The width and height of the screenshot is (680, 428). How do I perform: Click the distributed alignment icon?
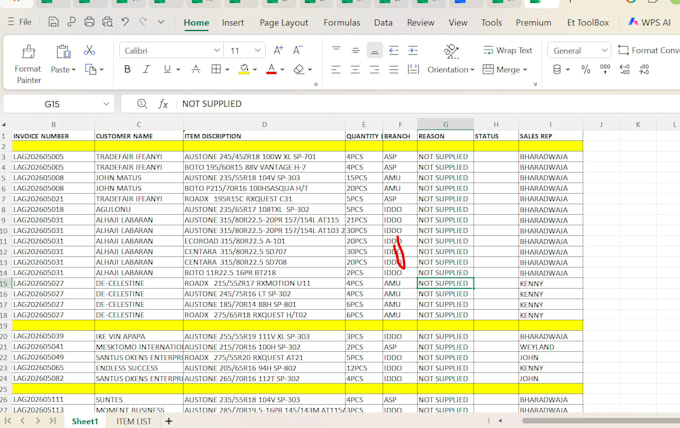[x=413, y=69]
